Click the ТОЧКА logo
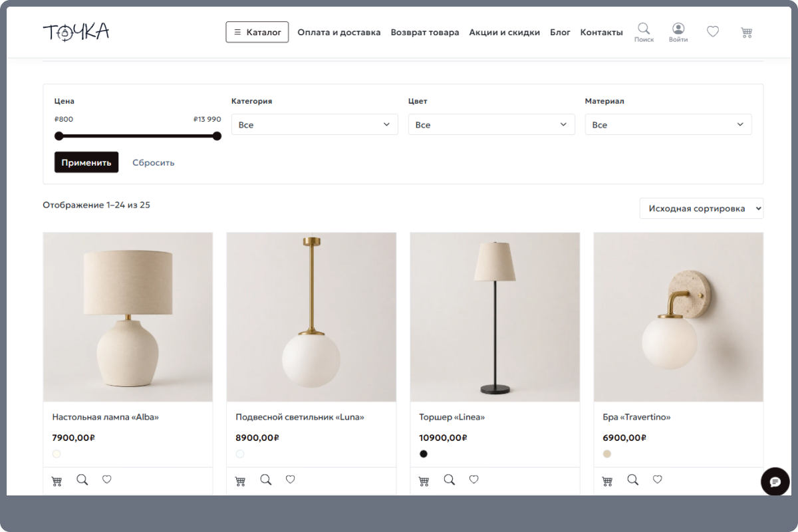 click(76, 32)
